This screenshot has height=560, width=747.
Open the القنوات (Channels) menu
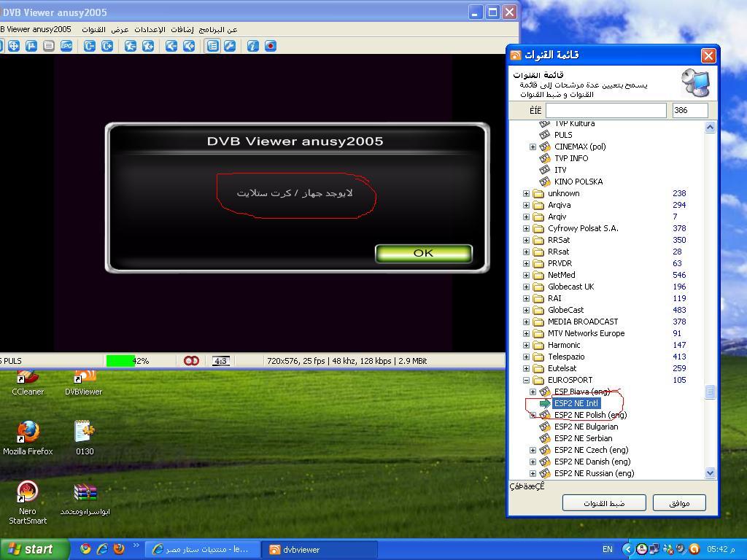(x=93, y=29)
